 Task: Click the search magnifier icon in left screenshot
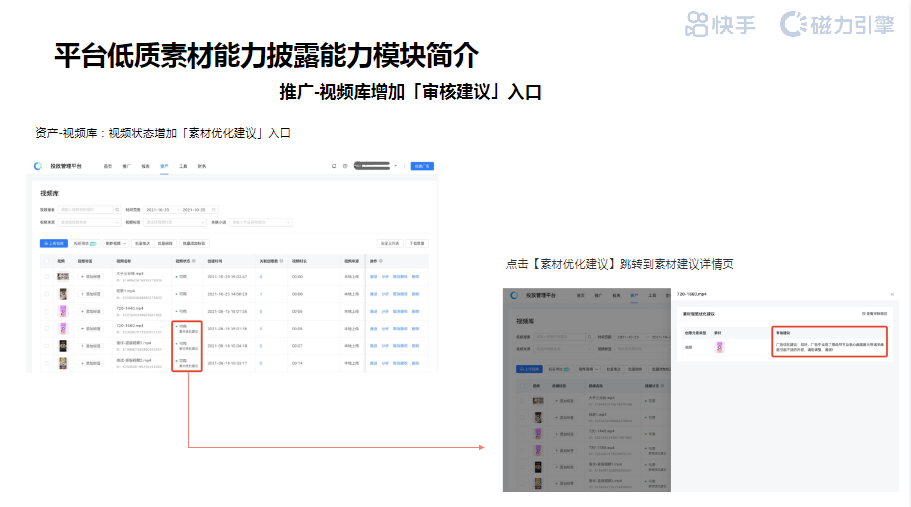[117, 210]
